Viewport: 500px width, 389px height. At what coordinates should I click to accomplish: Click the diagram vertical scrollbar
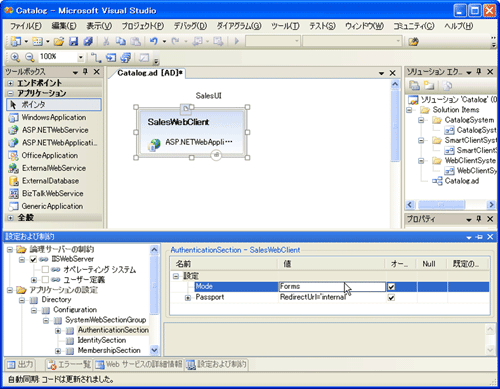coord(395,126)
